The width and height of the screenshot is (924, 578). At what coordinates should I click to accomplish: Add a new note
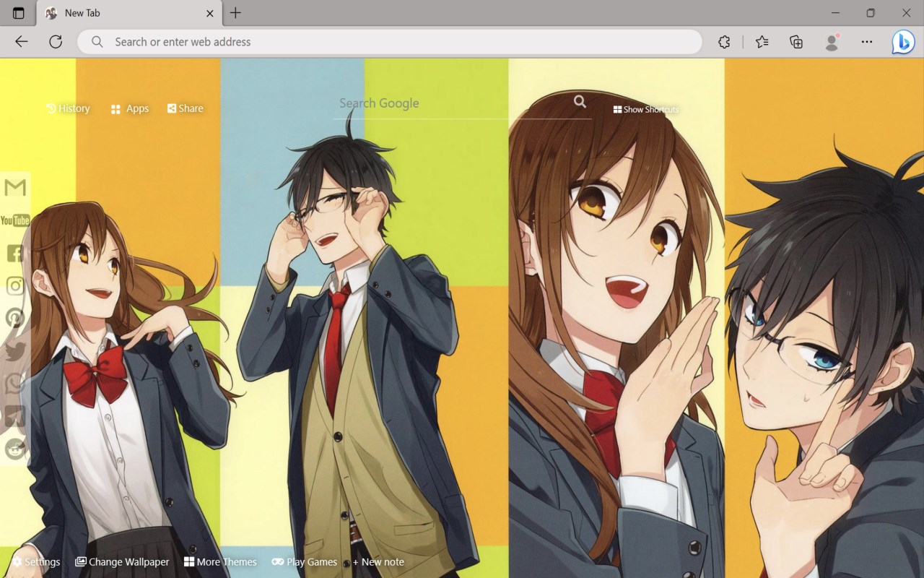378,562
